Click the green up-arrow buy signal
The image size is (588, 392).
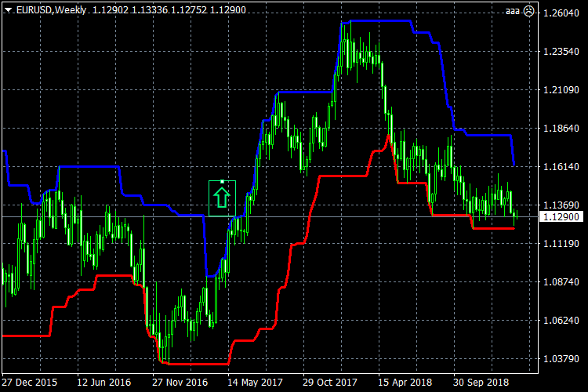pos(223,198)
